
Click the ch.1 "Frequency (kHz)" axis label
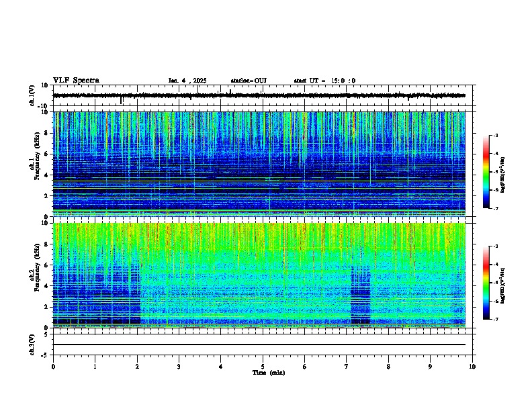coord(38,156)
